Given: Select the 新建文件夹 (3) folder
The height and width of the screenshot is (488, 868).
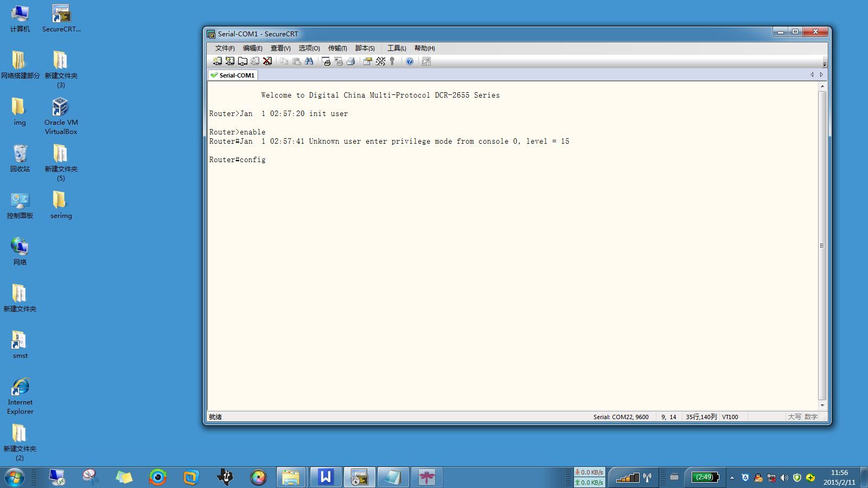Looking at the screenshot, I should (x=61, y=69).
